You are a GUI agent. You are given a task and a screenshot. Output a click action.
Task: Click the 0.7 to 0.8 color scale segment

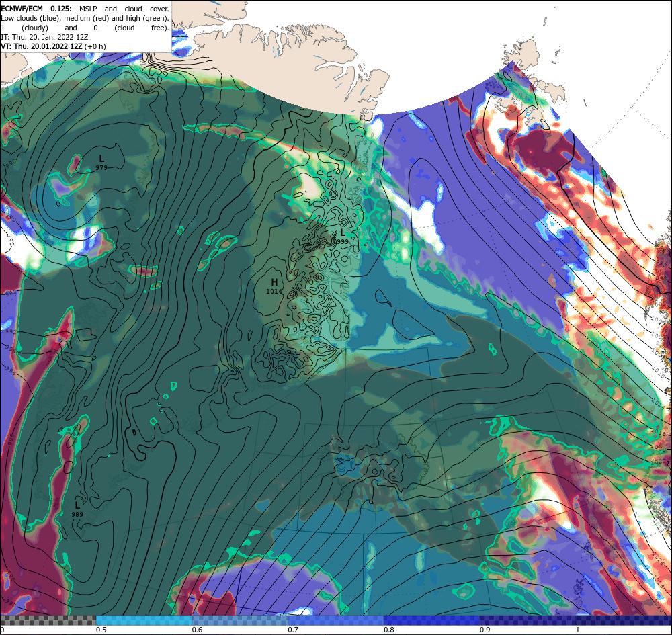click(336, 620)
